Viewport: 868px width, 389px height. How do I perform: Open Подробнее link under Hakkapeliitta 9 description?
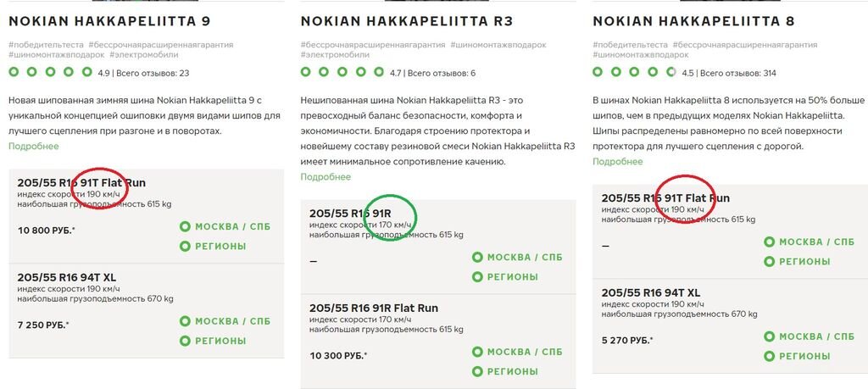coord(33,146)
